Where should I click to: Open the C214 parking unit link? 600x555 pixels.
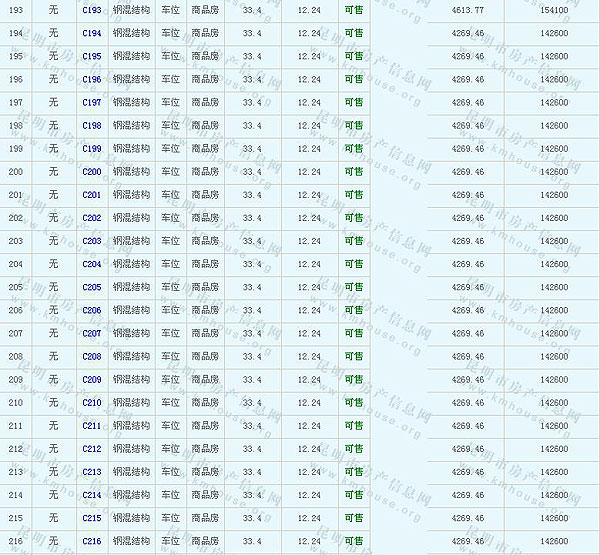[x=91, y=495]
